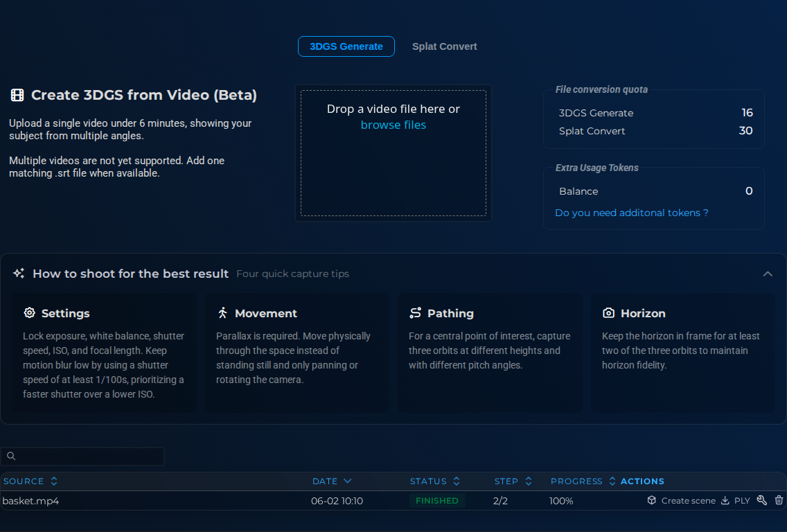
Task: Click the Settings gear icon in tips
Action: pos(30,312)
